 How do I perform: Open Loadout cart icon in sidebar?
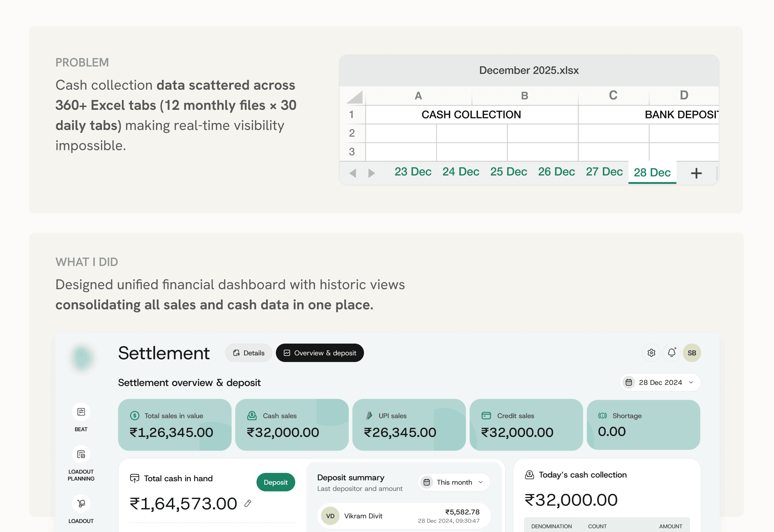click(x=81, y=503)
